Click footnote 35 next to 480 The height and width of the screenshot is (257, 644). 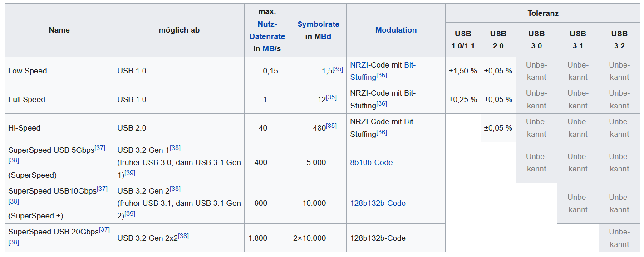[x=331, y=126]
